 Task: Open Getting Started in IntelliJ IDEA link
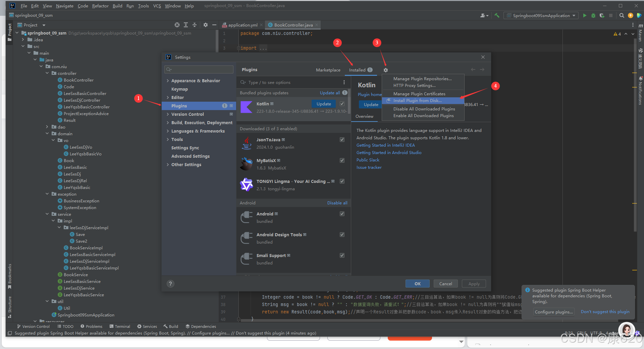[385, 145]
